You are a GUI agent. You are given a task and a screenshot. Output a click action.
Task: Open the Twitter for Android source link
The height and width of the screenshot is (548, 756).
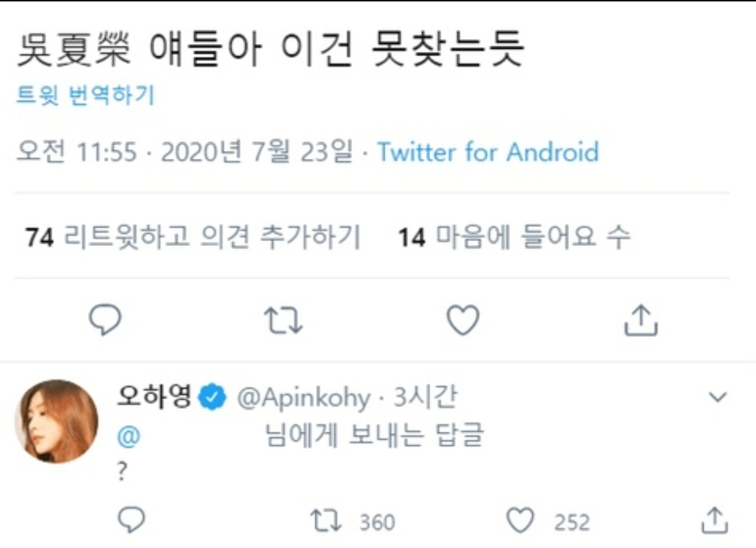pyautogui.click(x=489, y=152)
